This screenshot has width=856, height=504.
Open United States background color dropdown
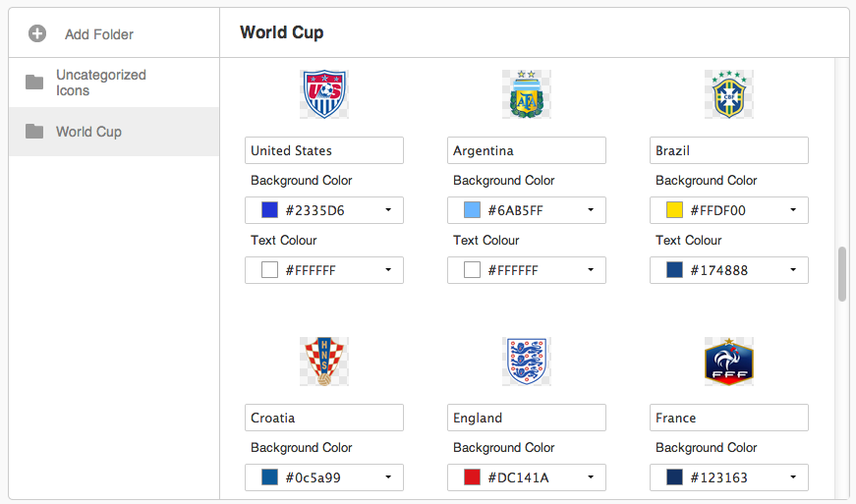pyautogui.click(x=324, y=210)
